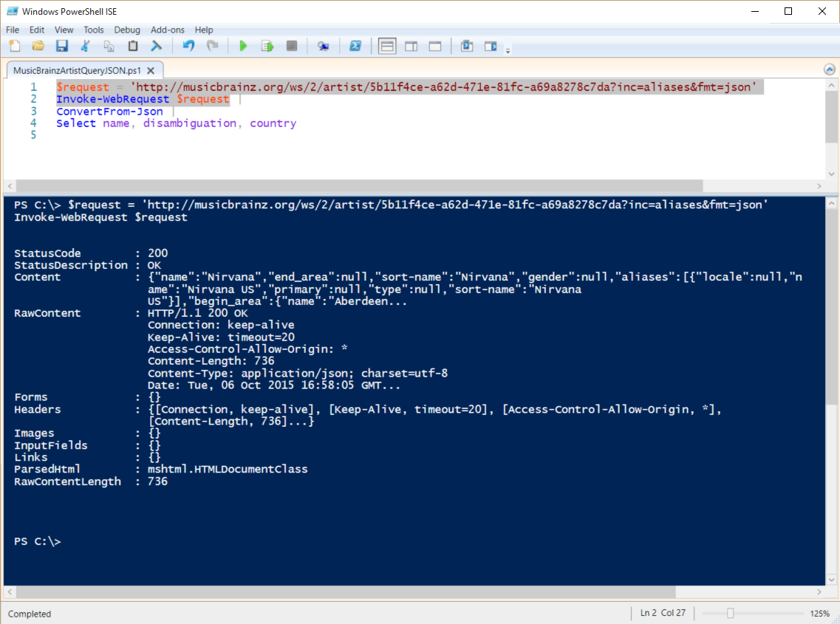840x624 pixels.
Task: Toggle Show Script Pane Maximized layout
Action: [434, 45]
